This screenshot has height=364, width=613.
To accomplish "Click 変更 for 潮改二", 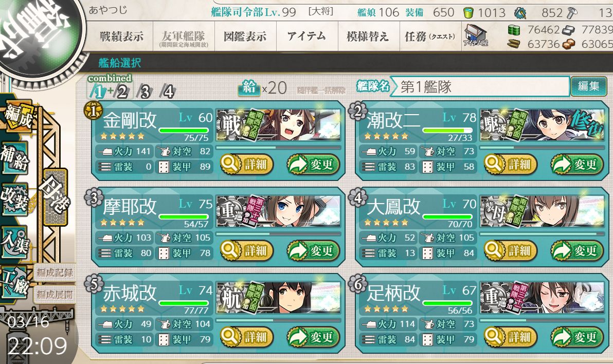I will click(x=578, y=164).
